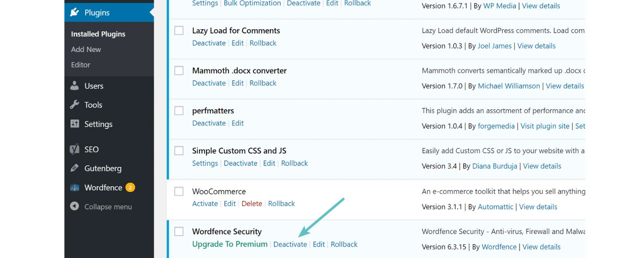Deactivate the Wordfence Security plugin
This screenshot has width=644, height=258.
coord(290,244)
